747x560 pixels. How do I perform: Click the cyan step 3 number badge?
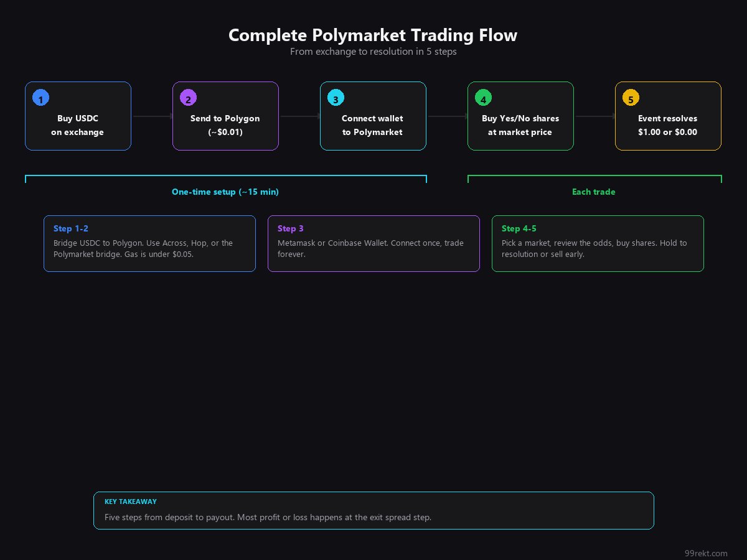coord(336,98)
